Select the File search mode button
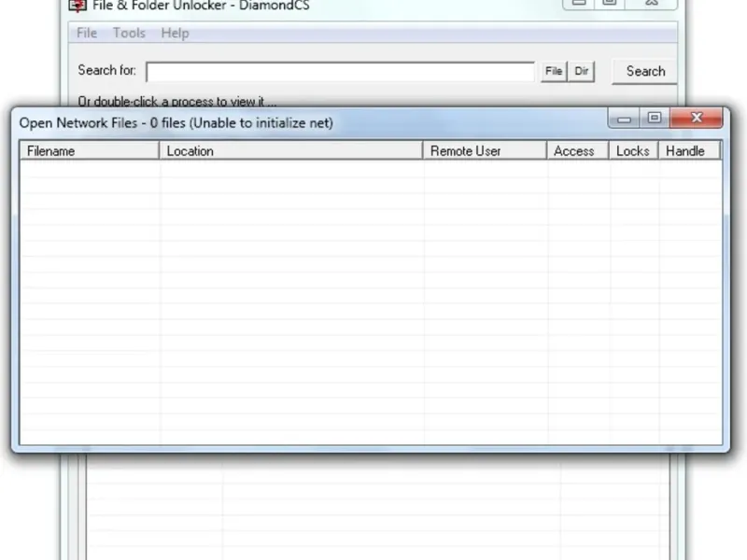 point(554,72)
